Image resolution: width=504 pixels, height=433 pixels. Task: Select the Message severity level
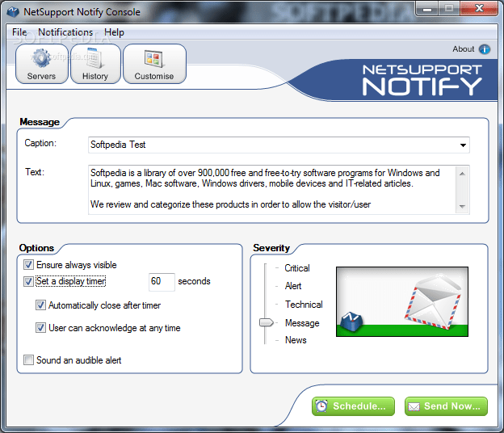302,323
